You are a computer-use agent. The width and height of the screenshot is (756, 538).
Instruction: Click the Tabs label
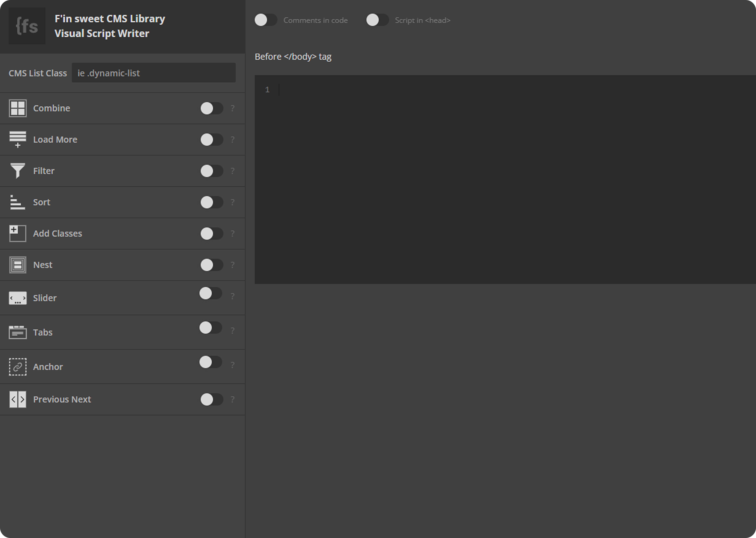[x=43, y=332]
